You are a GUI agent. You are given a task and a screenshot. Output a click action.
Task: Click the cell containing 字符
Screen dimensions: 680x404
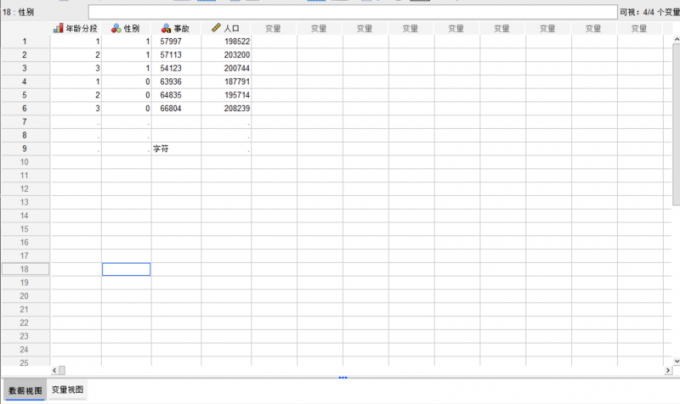click(x=175, y=148)
